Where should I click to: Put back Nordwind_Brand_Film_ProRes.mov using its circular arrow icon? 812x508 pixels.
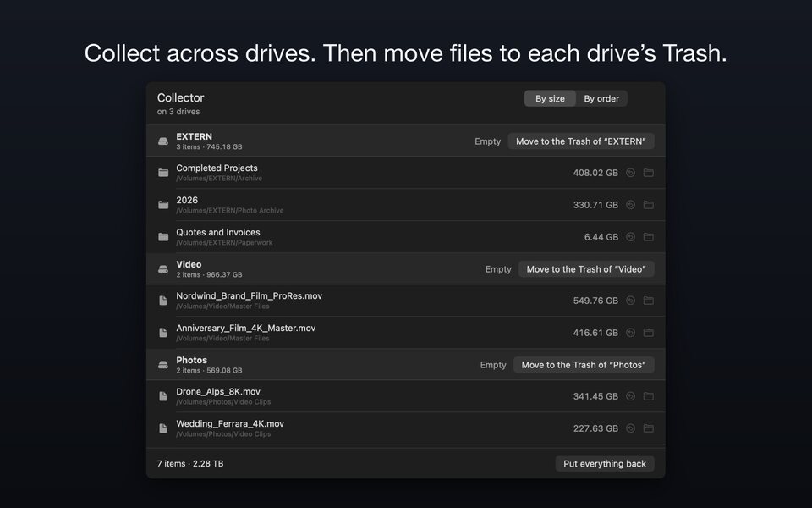630,300
